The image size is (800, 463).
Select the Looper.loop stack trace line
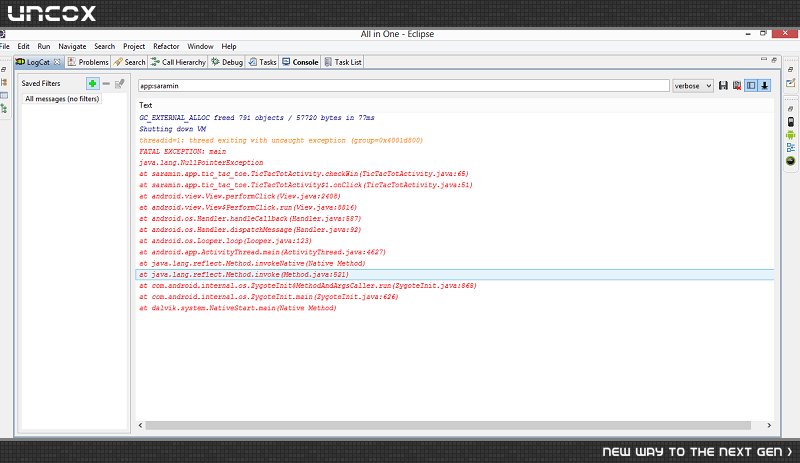pyautogui.click(x=225, y=241)
